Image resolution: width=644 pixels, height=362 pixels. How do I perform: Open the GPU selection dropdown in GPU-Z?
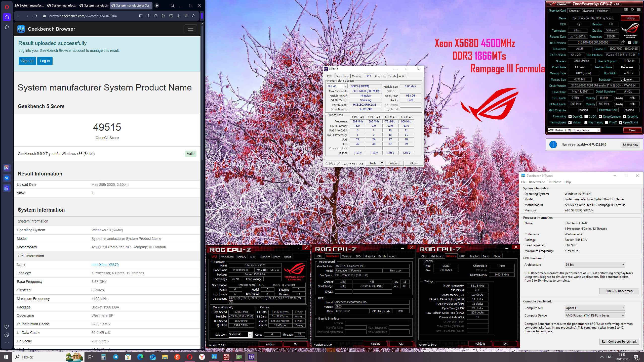[574, 130]
